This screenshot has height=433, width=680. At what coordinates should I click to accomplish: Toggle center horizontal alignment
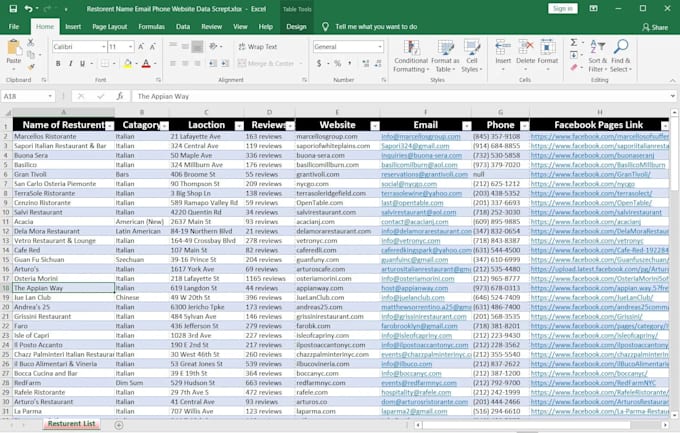pyautogui.click(x=185, y=63)
